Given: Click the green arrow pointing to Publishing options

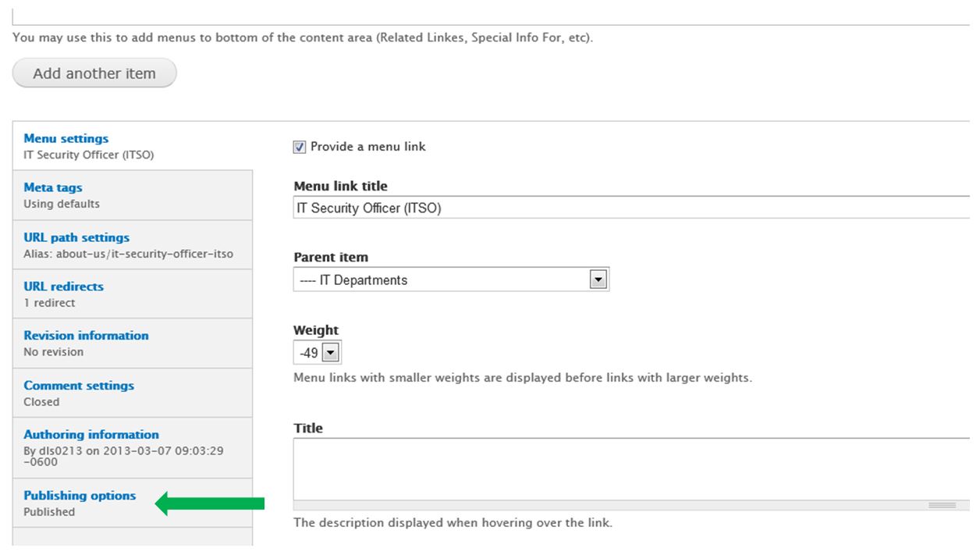Looking at the screenshot, I should pyautogui.click(x=210, y=504).
